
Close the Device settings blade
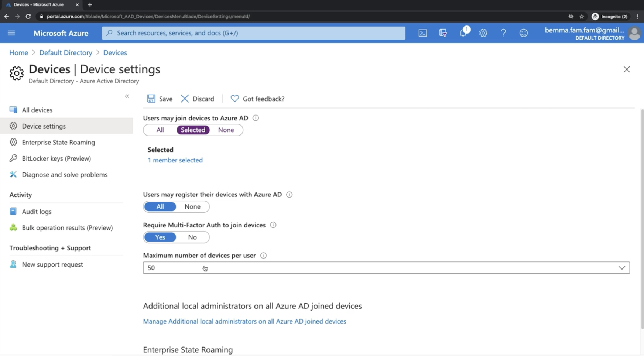point(627,69)
